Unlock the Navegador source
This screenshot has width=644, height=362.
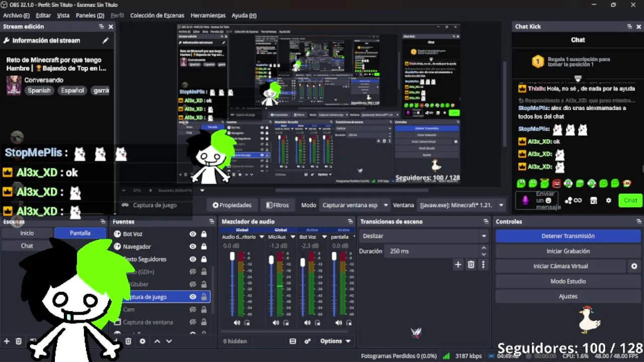click(x=204, y=246)
